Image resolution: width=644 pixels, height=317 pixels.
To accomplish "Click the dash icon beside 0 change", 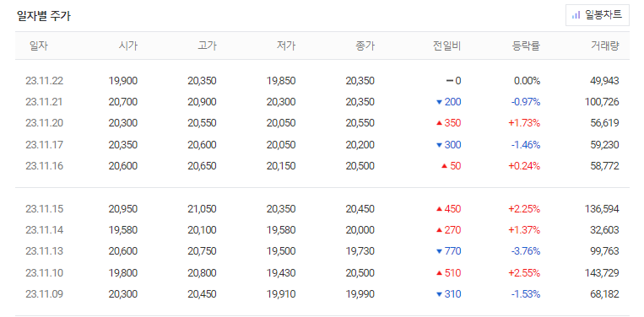I will click(450, 81).
